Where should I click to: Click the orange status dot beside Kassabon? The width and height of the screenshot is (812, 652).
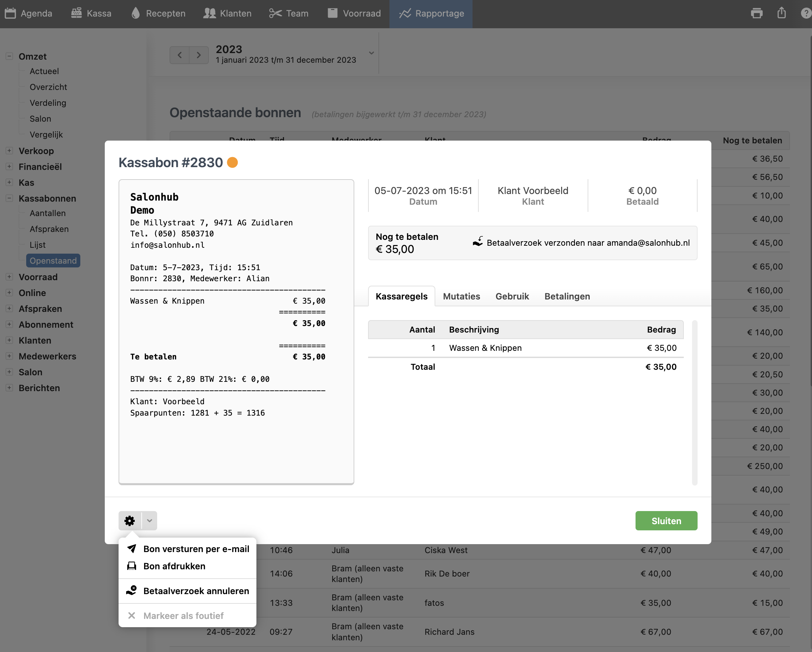(232, 162)
